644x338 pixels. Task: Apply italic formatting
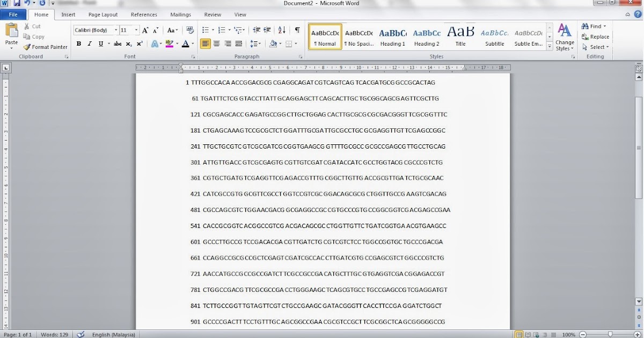click(x=89, y=43)
